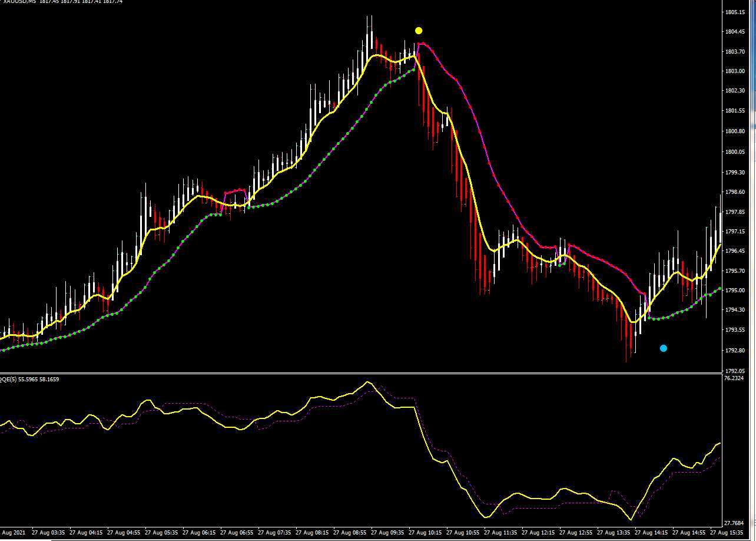The width and height of the screenshot is (756, 541).
Task: Click the 1792.80 price axis label
Action: 735,351
